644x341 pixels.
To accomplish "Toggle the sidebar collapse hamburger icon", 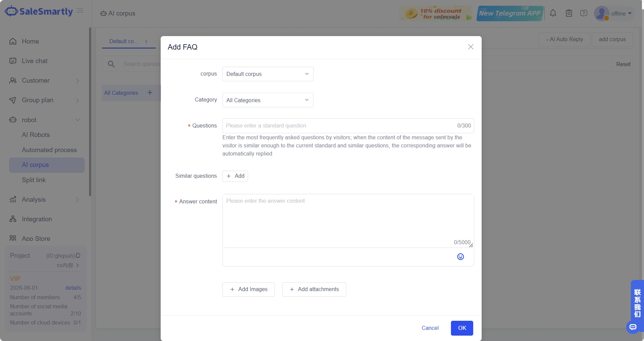I will point(80,11).
